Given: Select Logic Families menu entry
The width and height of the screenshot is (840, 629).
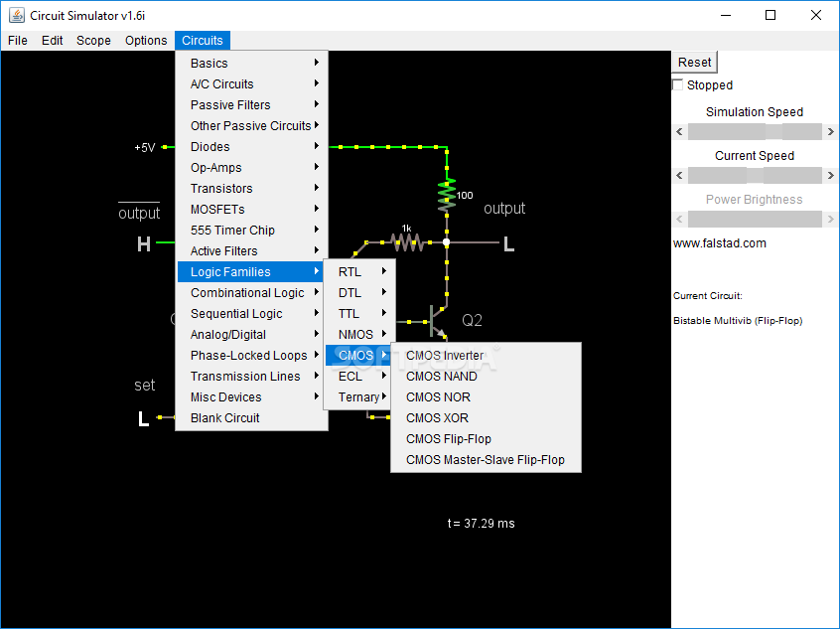Looking at the screenshot, I should (x=251, y=272).
